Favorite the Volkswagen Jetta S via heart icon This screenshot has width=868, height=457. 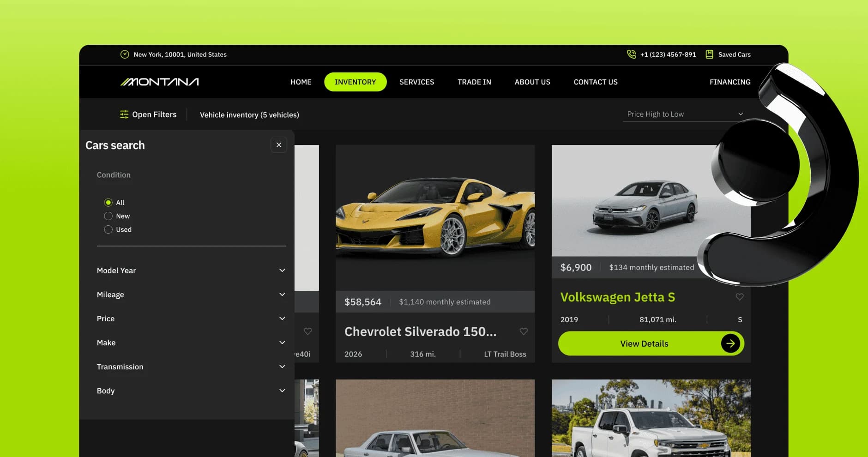pos(740,297)
